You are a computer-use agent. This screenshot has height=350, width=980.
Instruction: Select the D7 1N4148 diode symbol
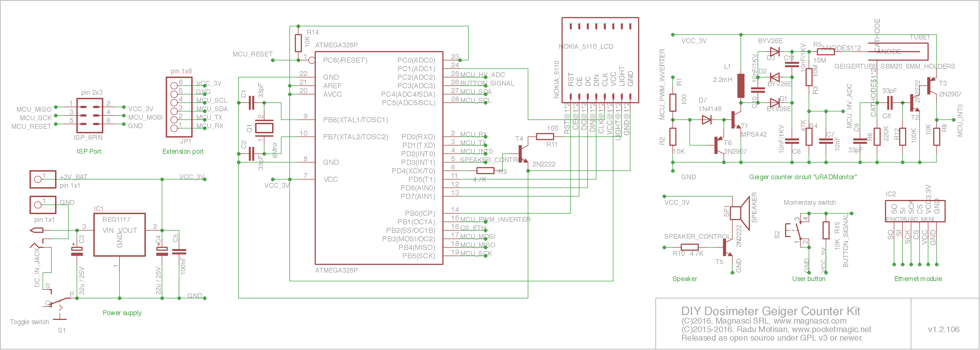coord(706,120)
